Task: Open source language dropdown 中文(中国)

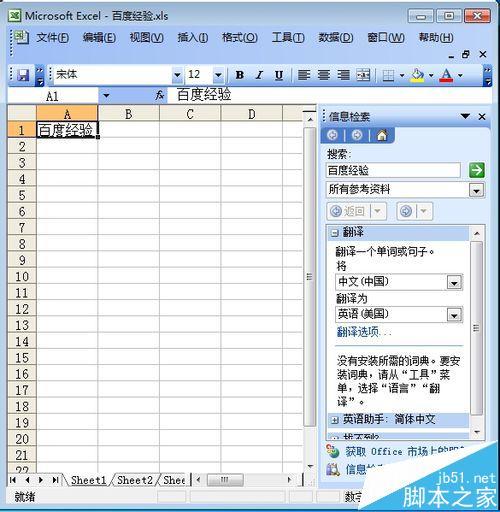Action: pyautogui.click(x=454, y=283)
